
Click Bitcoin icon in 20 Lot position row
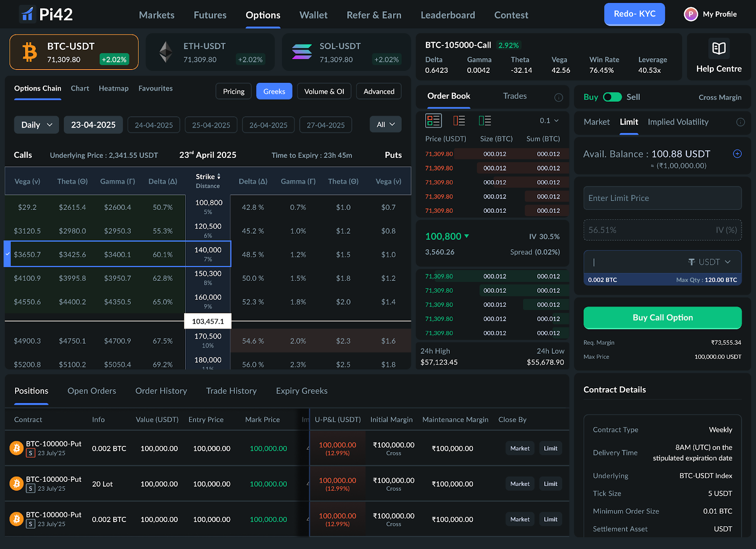(x=17, y=483)
